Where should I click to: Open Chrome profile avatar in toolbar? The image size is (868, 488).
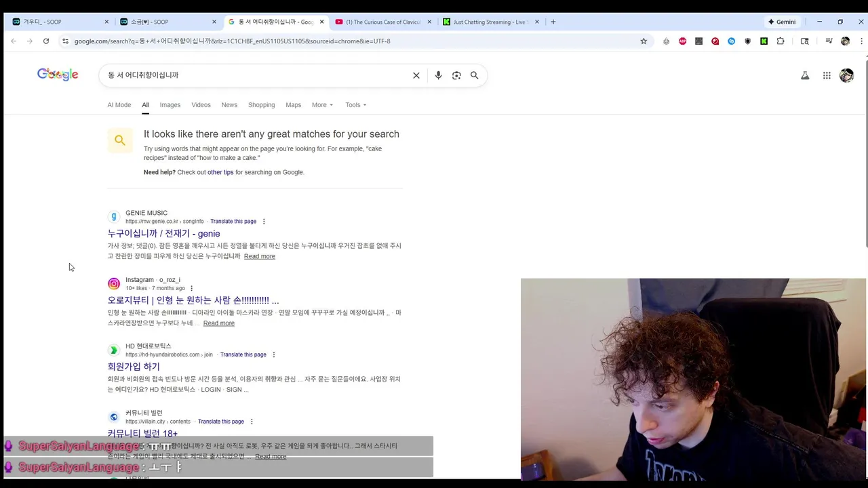click(845, 41)
